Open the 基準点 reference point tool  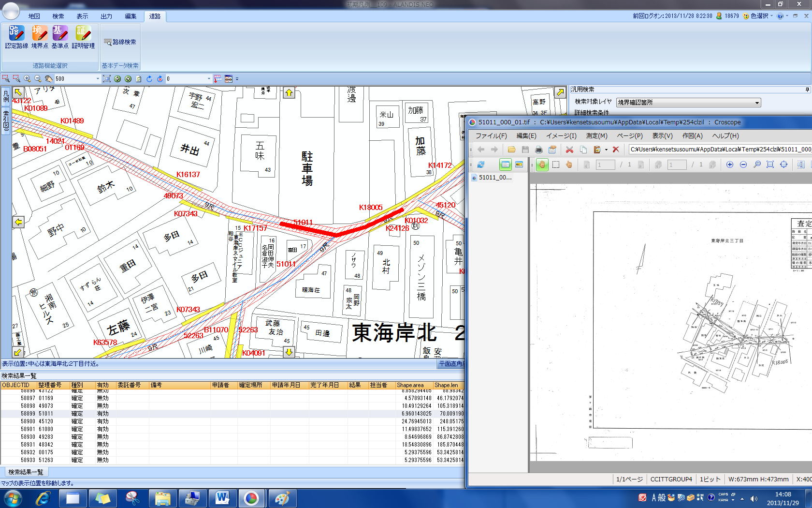(60, 37)
